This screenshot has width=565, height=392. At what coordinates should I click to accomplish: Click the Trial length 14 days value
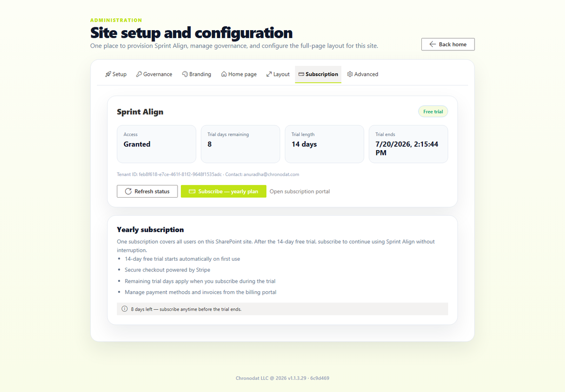click(304, 144)
